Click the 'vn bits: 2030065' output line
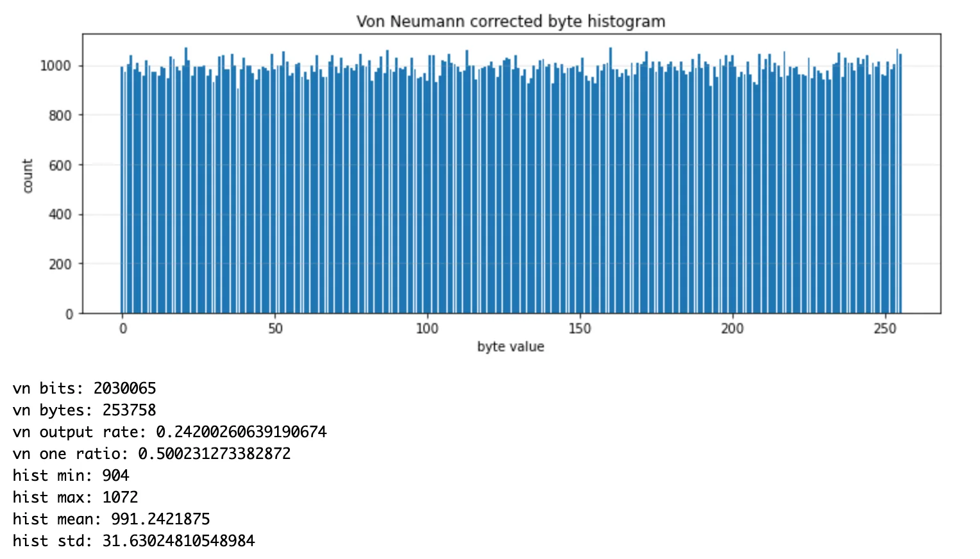 click(85, 388)
